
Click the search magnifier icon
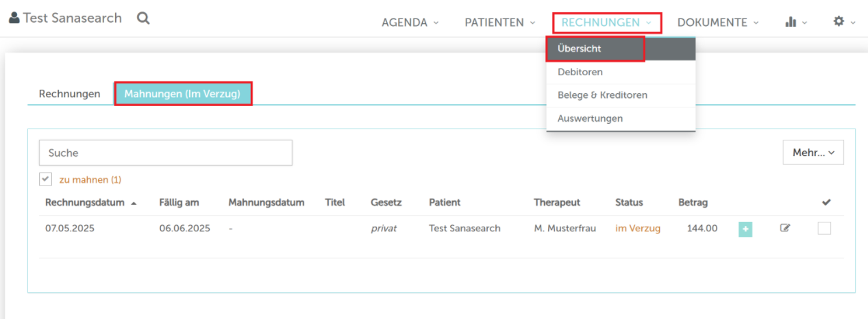pyautogui.click(x=143, y=18)
